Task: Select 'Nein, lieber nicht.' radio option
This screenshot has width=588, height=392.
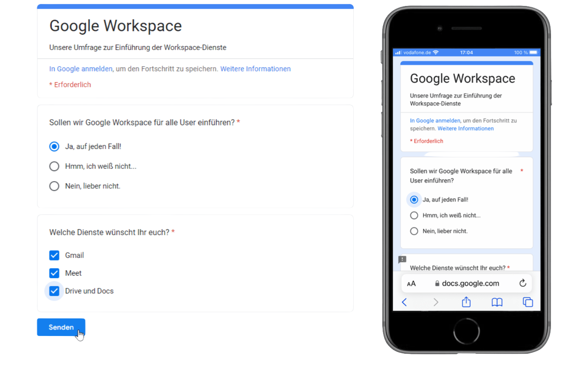Action: pyautogui.click(x=54, y=186)
